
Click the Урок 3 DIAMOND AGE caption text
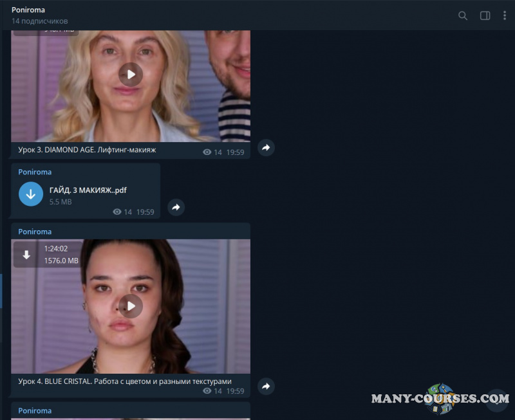coord(88,150)
